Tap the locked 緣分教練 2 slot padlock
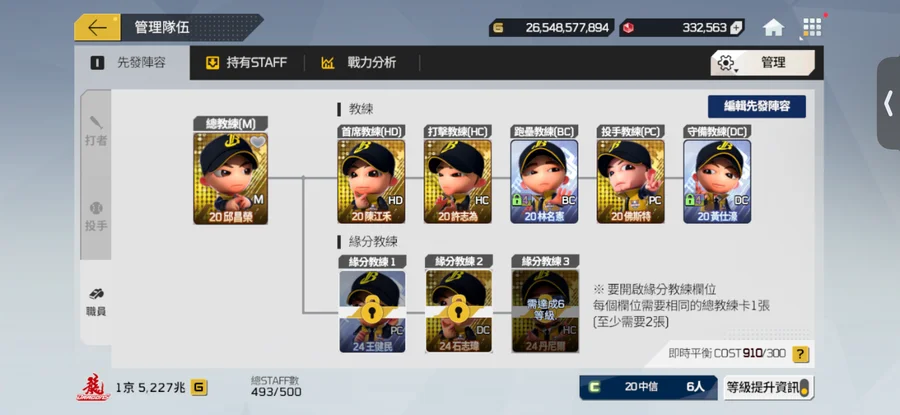This screenshot has height=415, width=900. pyautogui.click(x=458, y=310)
